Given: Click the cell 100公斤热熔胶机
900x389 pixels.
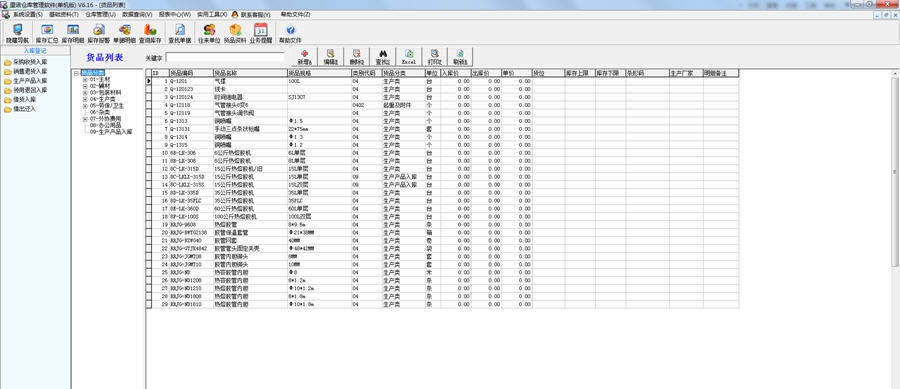Looking at the screenshot, I should tap(250, 217).
